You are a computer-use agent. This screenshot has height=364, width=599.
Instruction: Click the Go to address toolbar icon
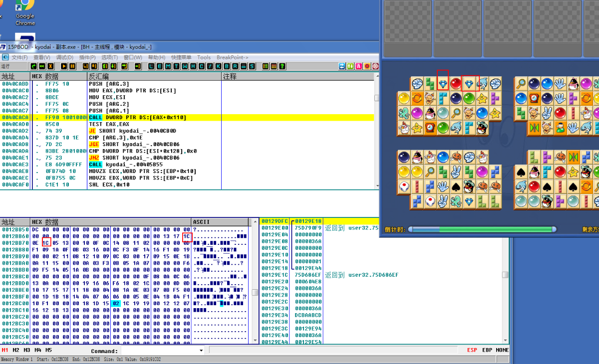[137, 66]
